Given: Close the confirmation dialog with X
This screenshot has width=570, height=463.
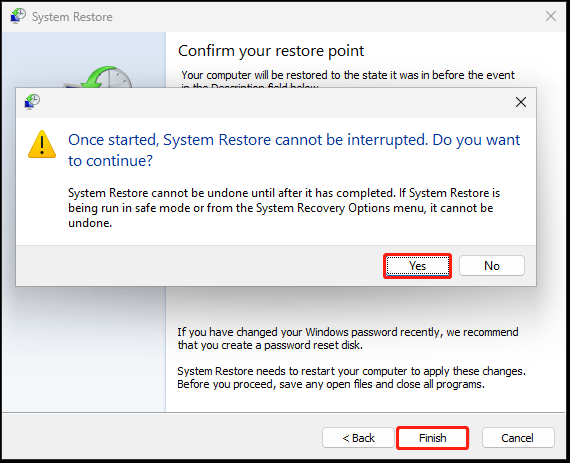Looking at the screenshot, I should 521,102.
